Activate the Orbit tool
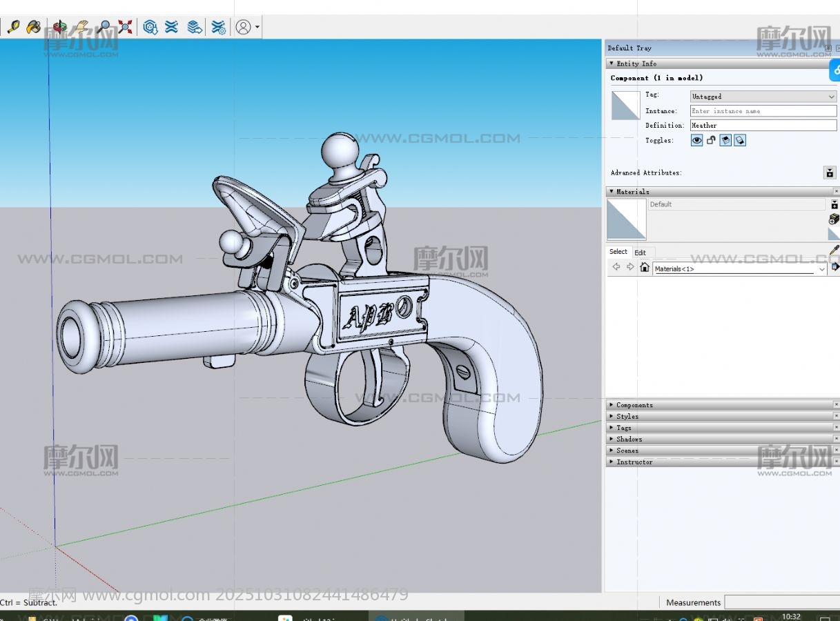 click(60, 27)
